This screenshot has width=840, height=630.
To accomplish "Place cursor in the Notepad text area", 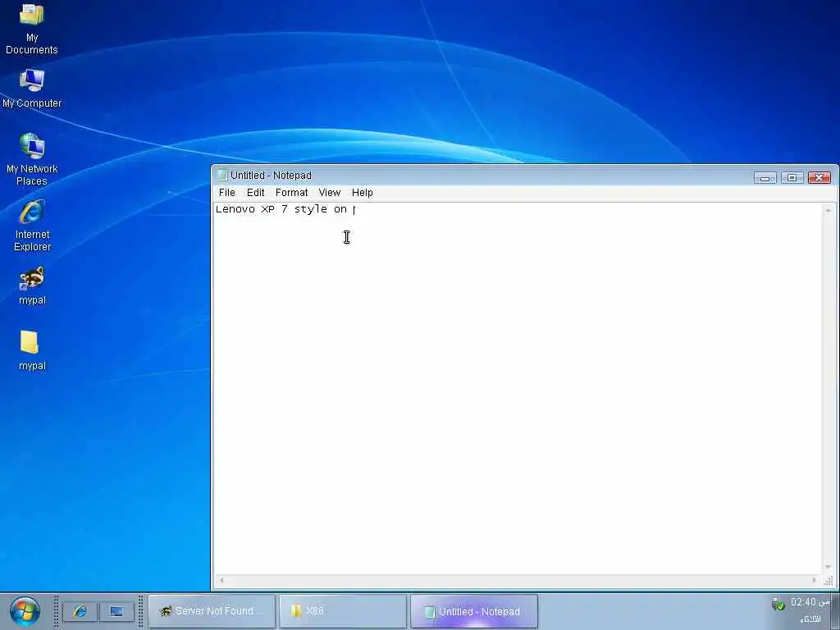I will click(x=518, y=388).
